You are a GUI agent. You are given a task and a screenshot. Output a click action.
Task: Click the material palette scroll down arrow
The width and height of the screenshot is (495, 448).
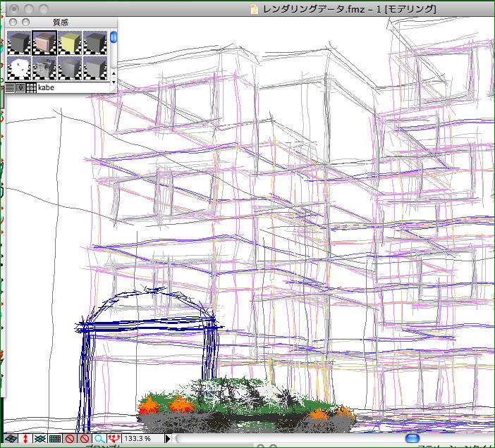click(x=114, y=82)
